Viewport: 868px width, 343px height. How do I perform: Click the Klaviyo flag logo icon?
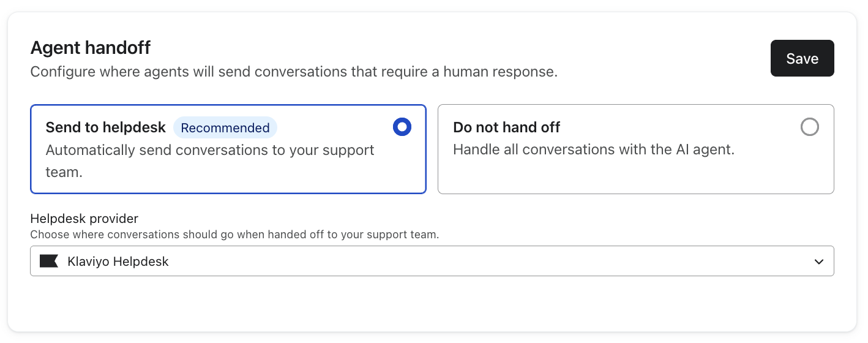point(48,262)
